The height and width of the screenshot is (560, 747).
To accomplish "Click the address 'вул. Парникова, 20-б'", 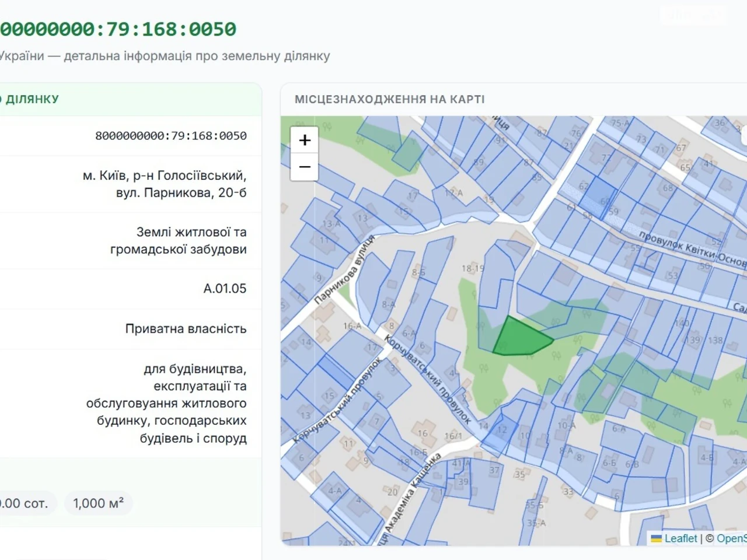I will pyautogui.click(x=181, y=192).
